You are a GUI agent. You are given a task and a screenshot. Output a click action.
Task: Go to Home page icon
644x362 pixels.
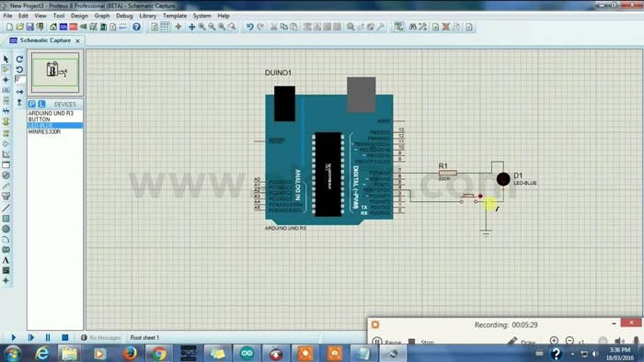click(x=53, y=27)
